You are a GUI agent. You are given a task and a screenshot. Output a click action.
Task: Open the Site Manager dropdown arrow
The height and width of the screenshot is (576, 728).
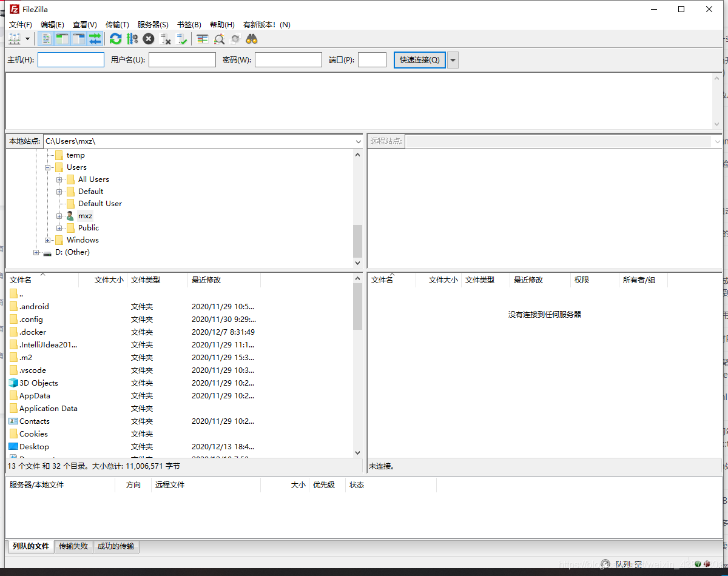28,39
